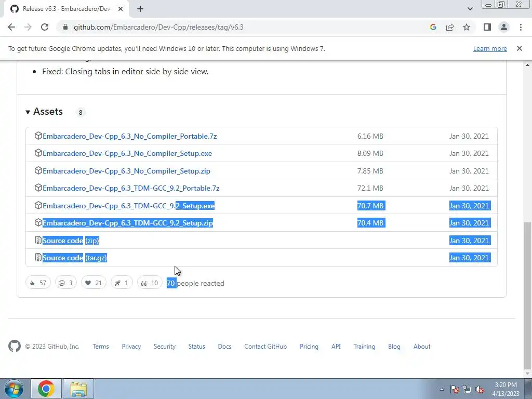Reload the GitHub release page
Screen dimensions: 532x399
point(45,27)
